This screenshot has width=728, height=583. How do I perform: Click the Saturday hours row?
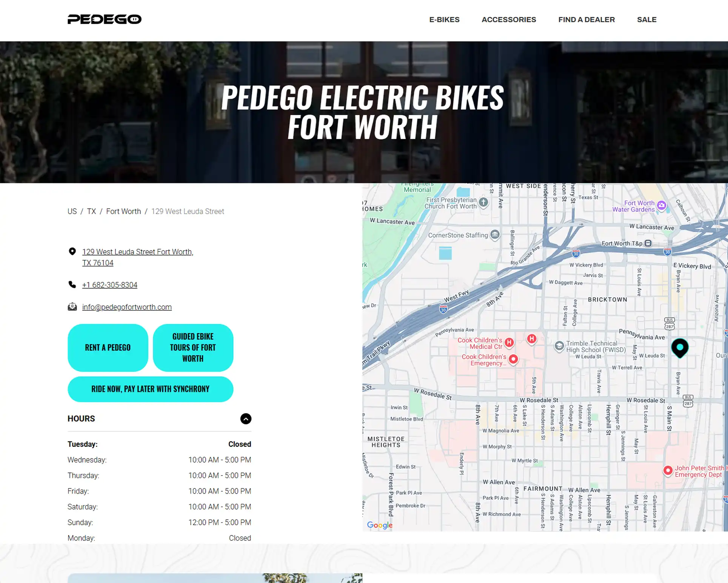pyautogui.click(x=159, y=507)
